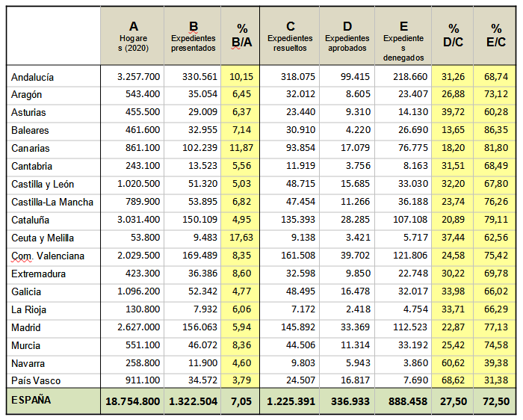This screenshot has height=420, width=523.
Task: Click Murcia presented value 46.072
Action: coord(202,345)
